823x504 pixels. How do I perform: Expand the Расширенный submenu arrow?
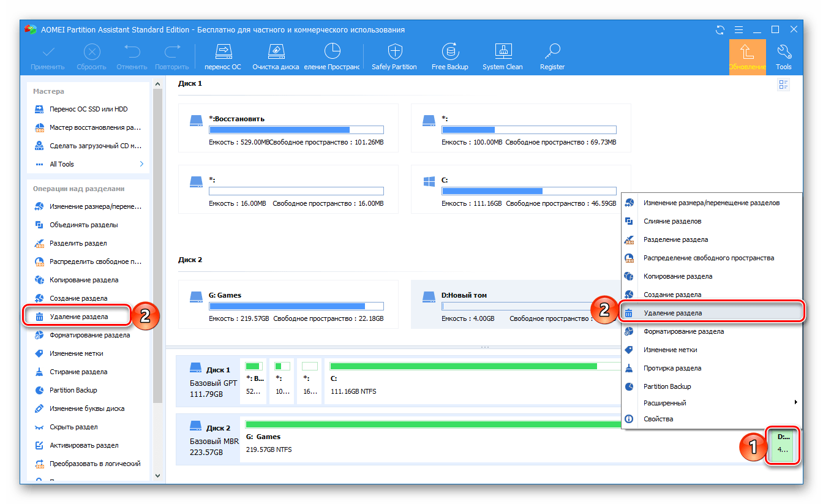pyautogui.click(x=795, y=402)
